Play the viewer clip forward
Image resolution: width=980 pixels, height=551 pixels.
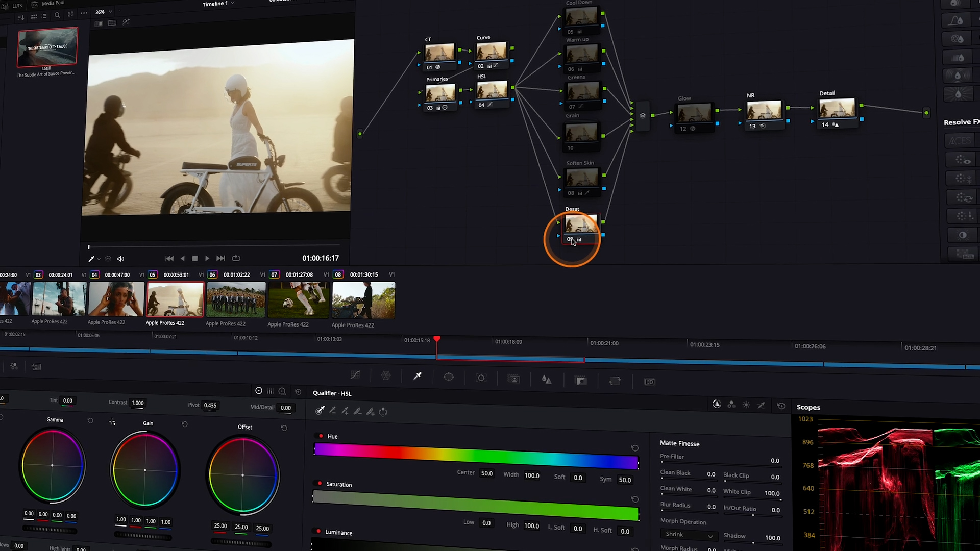pos(207,259)
